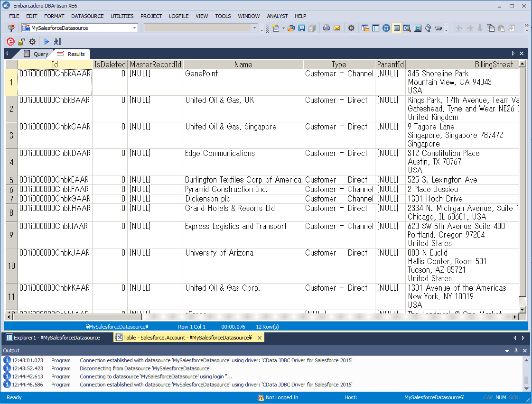Click the Save (floppy disk) toolbar icon
The width and height of the screenshot is (532, 404).
[x=301, y=28]
